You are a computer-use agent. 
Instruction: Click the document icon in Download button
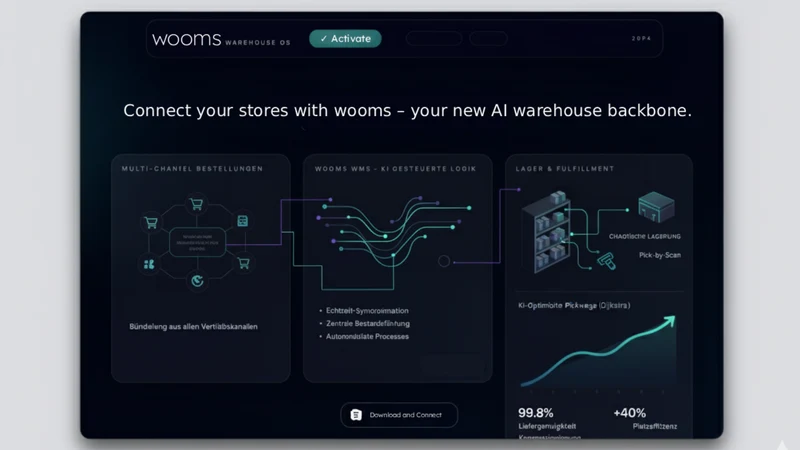pos(356,415)
